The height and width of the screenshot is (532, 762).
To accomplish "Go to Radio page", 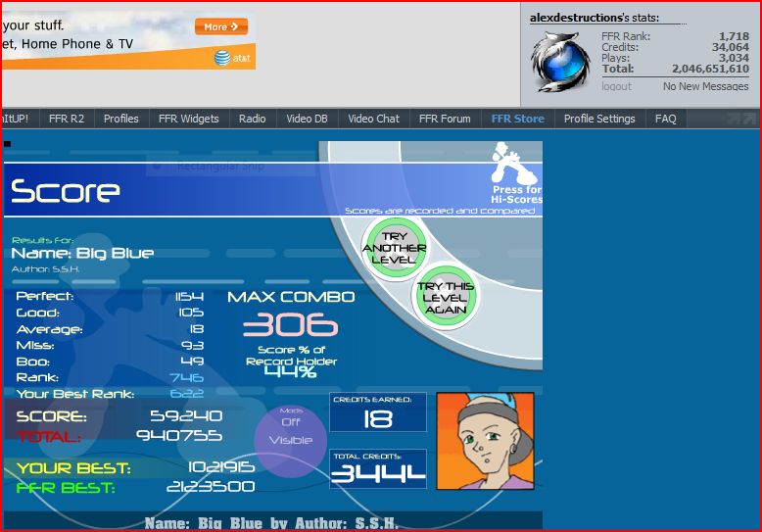I will 253,119.
